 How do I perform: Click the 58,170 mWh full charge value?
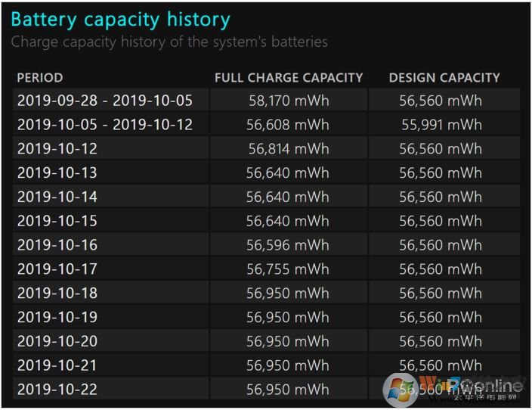[x=289, y=100]
